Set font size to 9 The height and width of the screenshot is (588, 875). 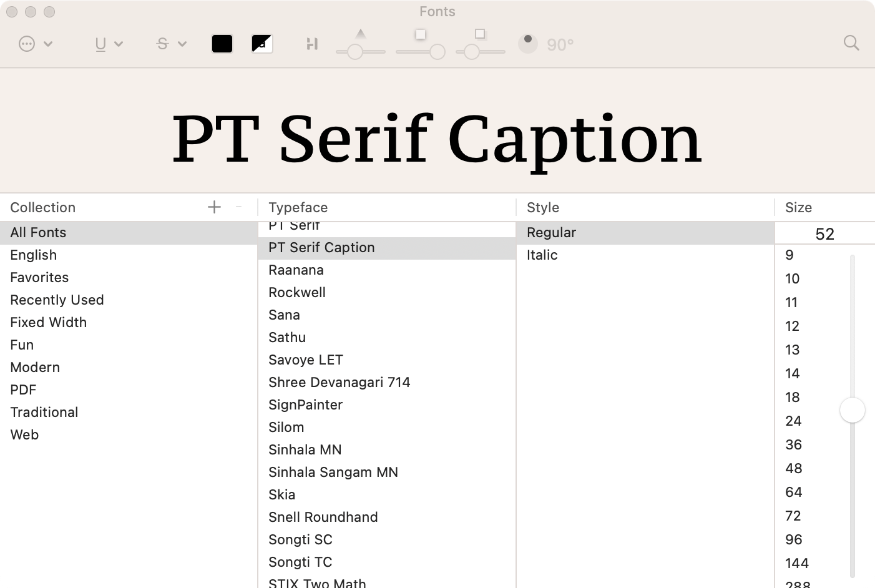pyautogui.click(x=789, y=255)
